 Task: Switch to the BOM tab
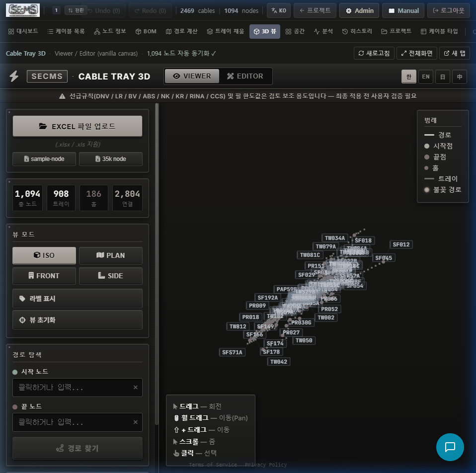click(x=146, y=31)
